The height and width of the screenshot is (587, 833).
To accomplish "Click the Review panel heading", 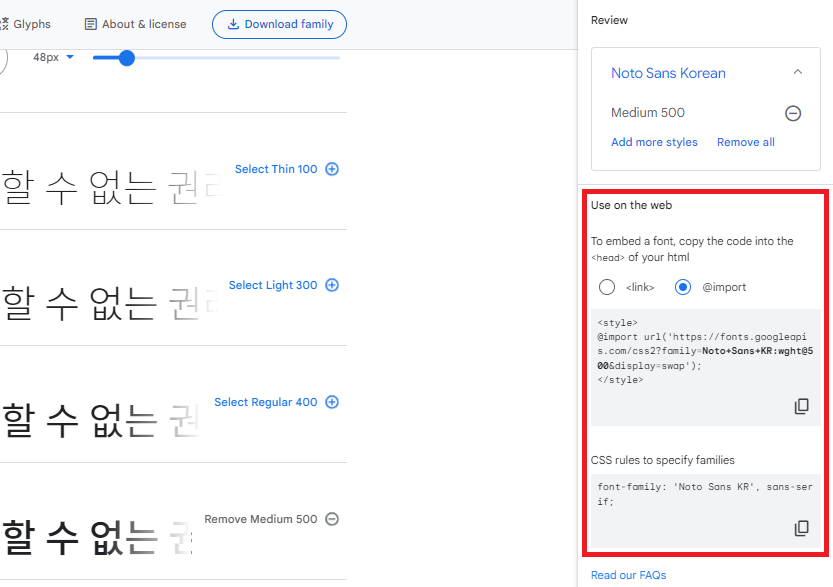I will [x=609, y=20].
